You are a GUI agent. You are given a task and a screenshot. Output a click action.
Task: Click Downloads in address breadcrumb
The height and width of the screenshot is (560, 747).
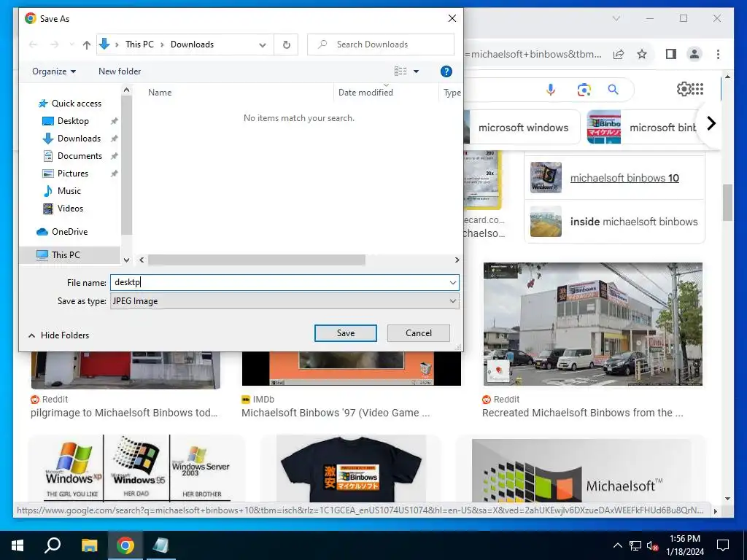(x=192, y=44)
